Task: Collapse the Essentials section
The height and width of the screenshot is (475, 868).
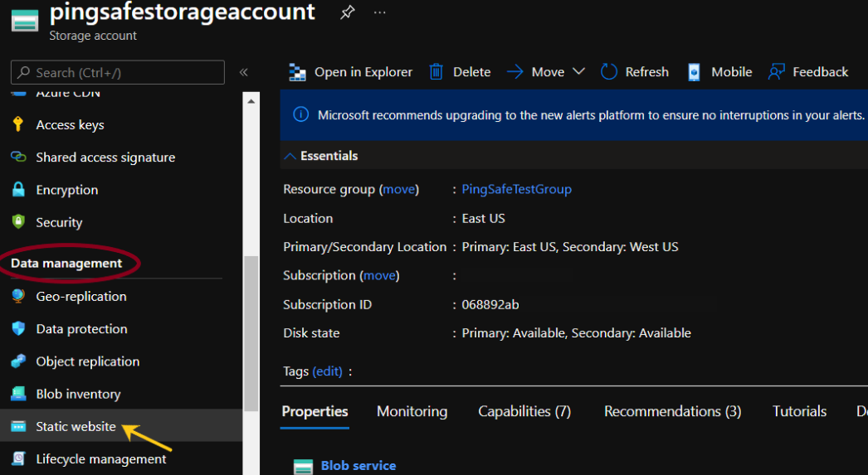Action: (290, 156)
